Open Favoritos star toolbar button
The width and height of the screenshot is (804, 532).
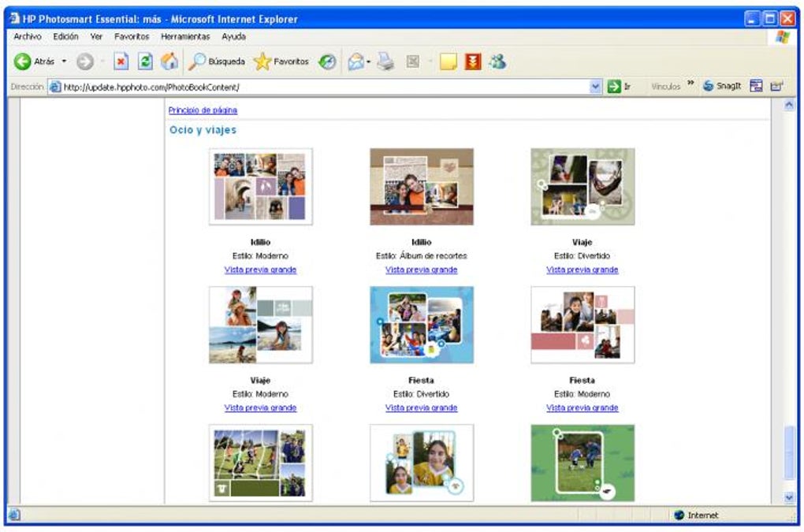click(281, 61)
